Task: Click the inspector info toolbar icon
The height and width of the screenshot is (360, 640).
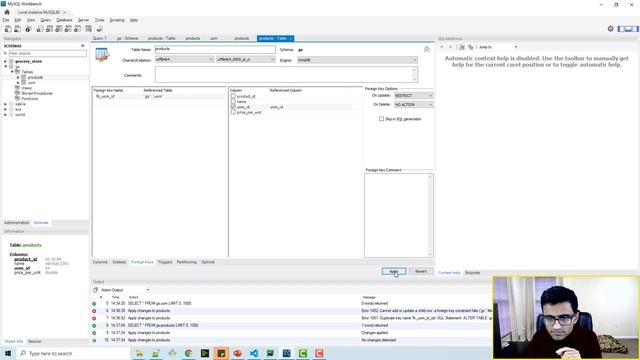Action: coord(28,29)
